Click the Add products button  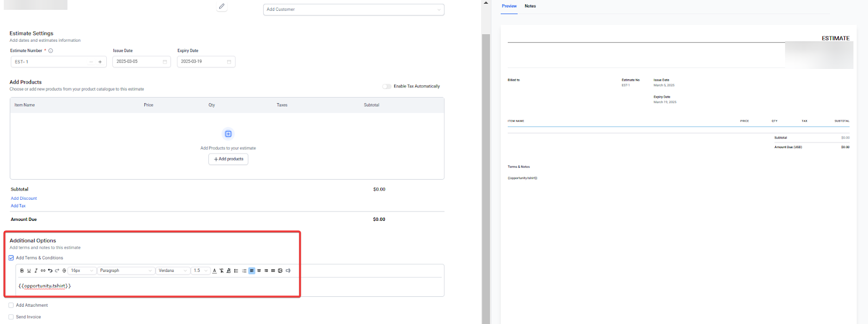[x=228, y=159]
